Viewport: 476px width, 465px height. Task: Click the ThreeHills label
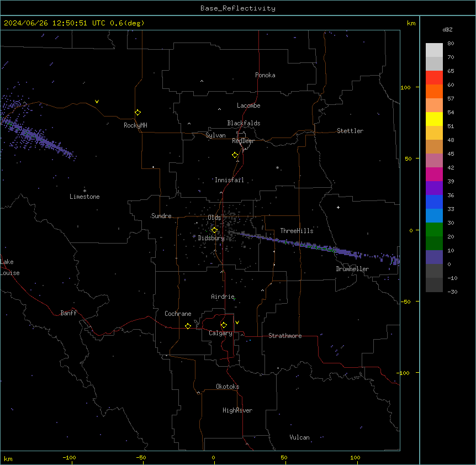click(x=297, y=231)
